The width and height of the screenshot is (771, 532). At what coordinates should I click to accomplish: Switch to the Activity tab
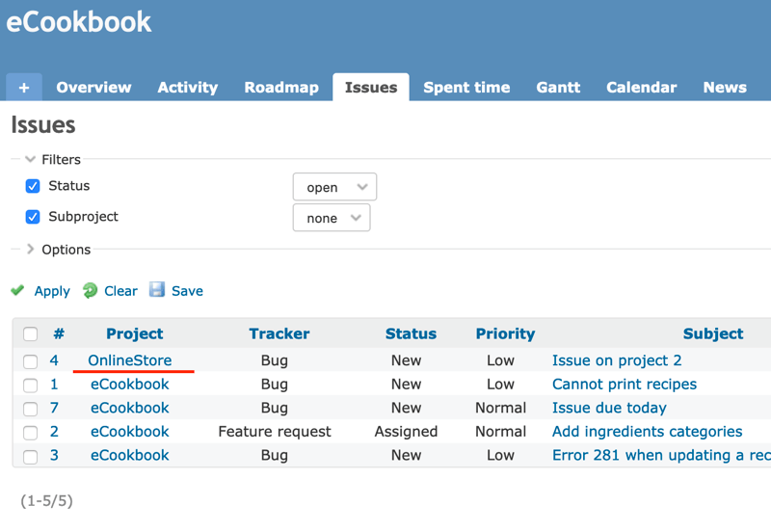click(187, 88)
